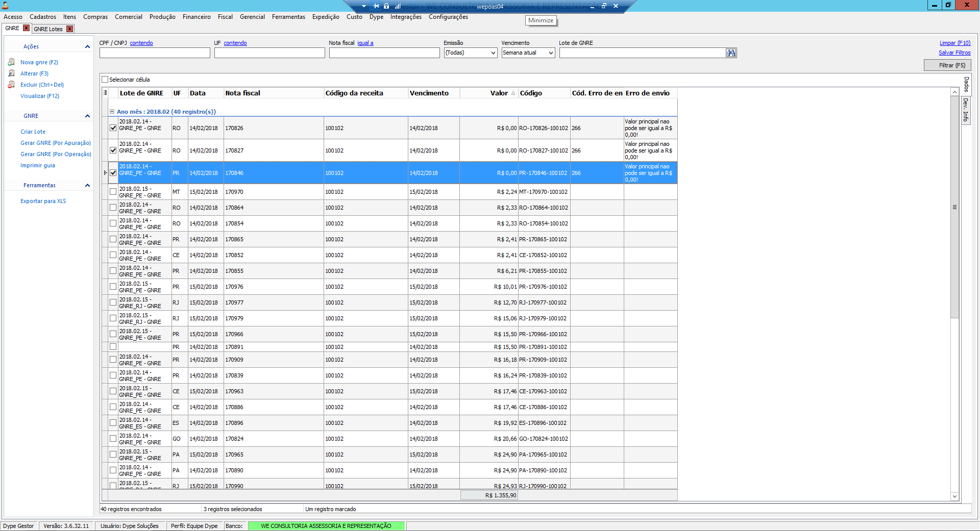Click the Criar Lote link

(x=33, y=132)
